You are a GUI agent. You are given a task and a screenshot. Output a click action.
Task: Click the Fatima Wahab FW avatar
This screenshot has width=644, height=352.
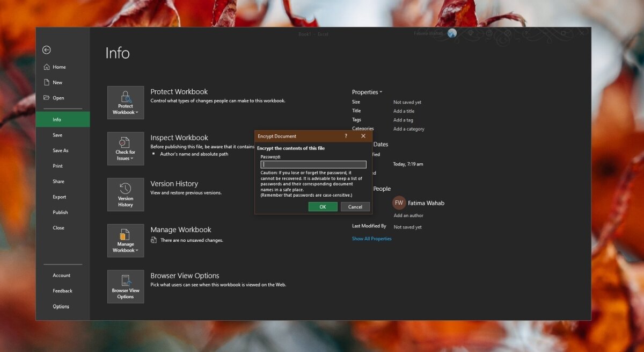pos(399,203)
